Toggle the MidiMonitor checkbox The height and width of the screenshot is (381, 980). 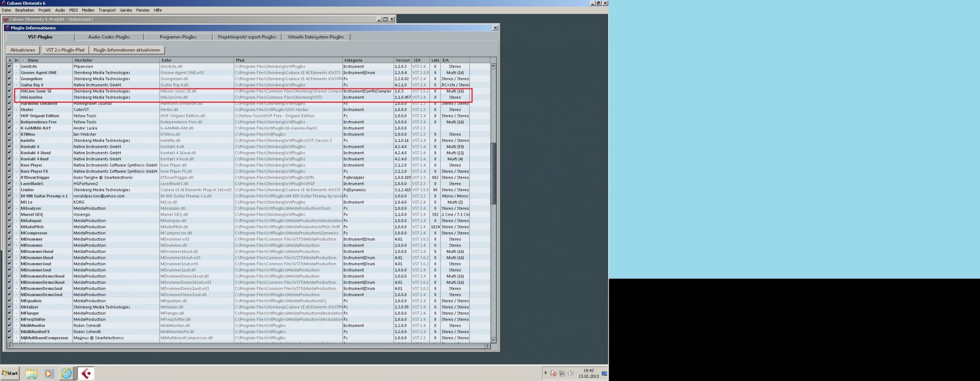[9, 325]
